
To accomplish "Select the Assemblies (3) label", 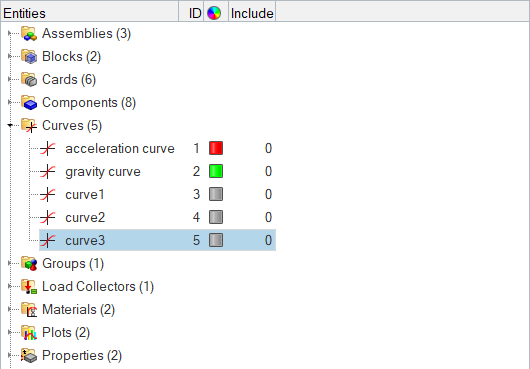I will coord(86,33).
